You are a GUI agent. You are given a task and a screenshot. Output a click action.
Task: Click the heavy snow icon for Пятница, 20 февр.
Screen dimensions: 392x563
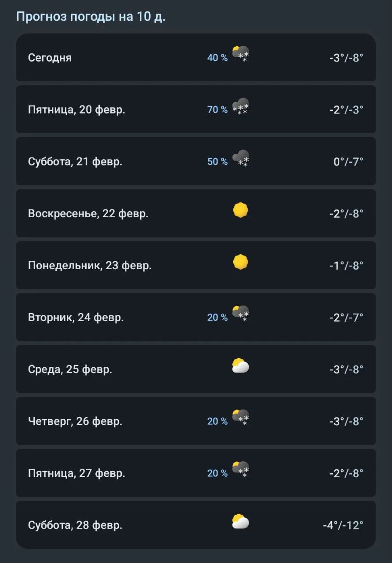[x=240, y=106]
